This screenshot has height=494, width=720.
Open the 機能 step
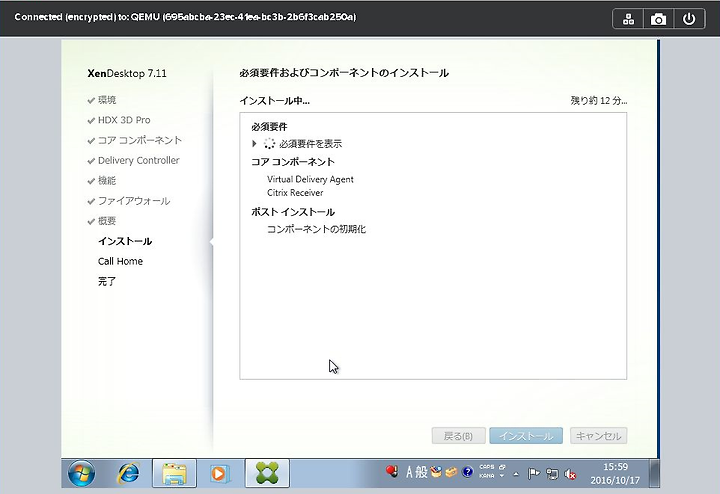click(107, 181)
